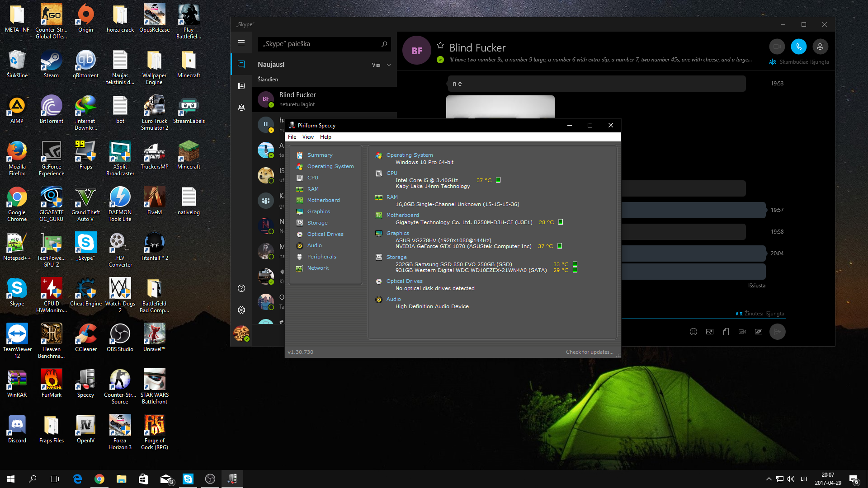Open the emoji picker in Skype

693,332
